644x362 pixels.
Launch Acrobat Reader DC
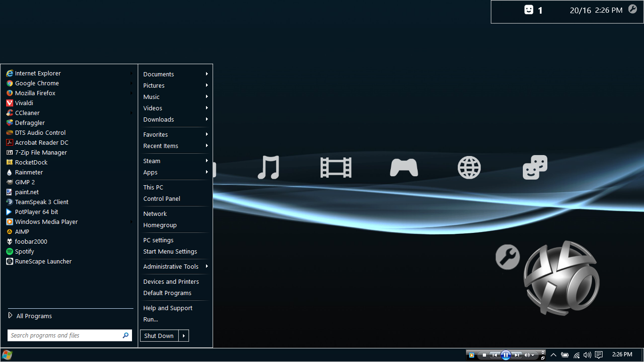pos(69,142)
